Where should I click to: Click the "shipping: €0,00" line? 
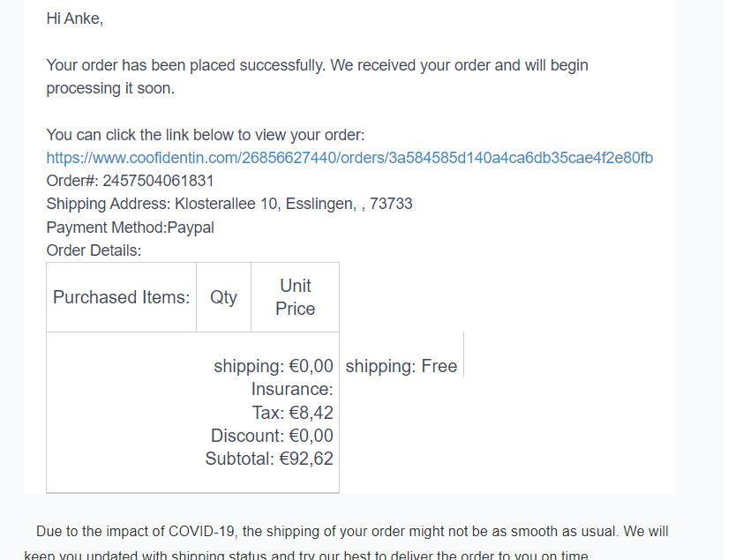tap(274, 366)
